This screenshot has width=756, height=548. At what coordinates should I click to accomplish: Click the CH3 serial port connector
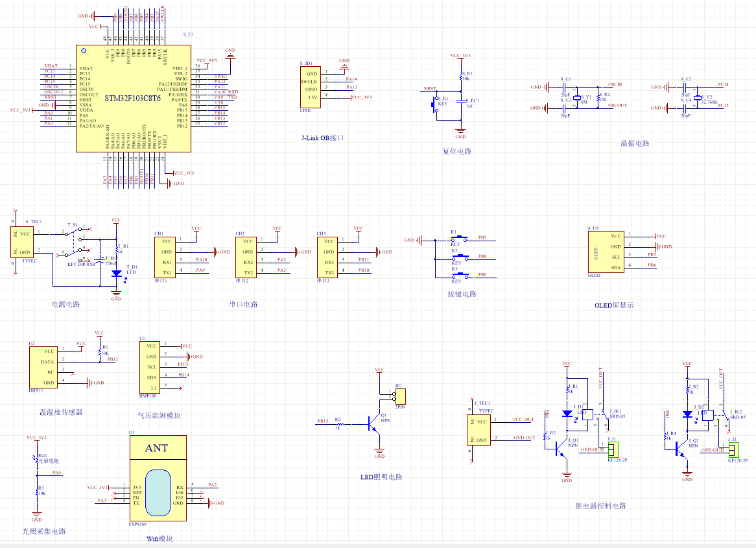coord(327,257)
